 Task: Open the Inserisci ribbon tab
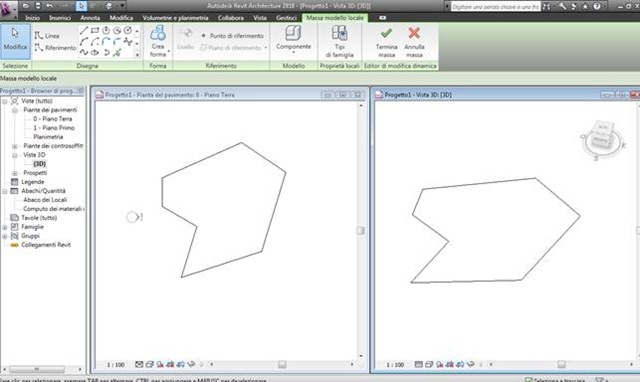pos(60,18)
